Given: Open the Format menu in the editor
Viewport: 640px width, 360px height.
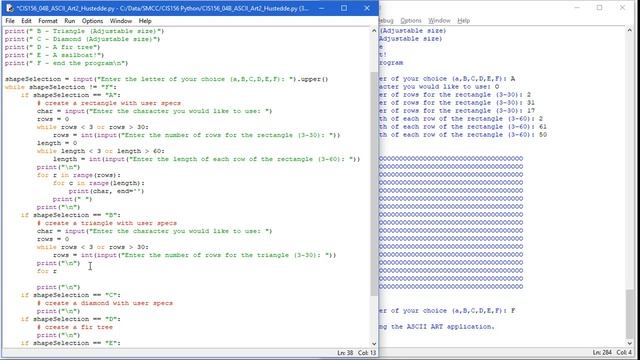Looking at the screenshot, I should [x=48, y=21].
